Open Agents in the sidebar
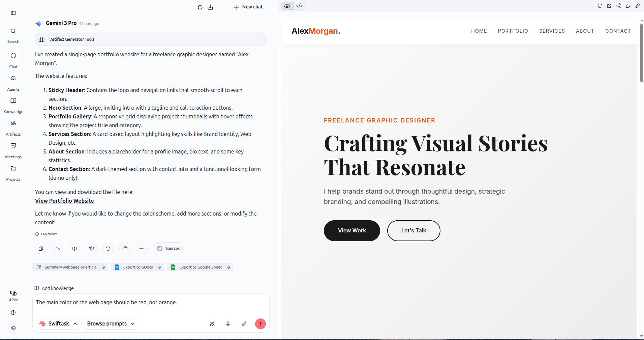 [x=13, y=83]
